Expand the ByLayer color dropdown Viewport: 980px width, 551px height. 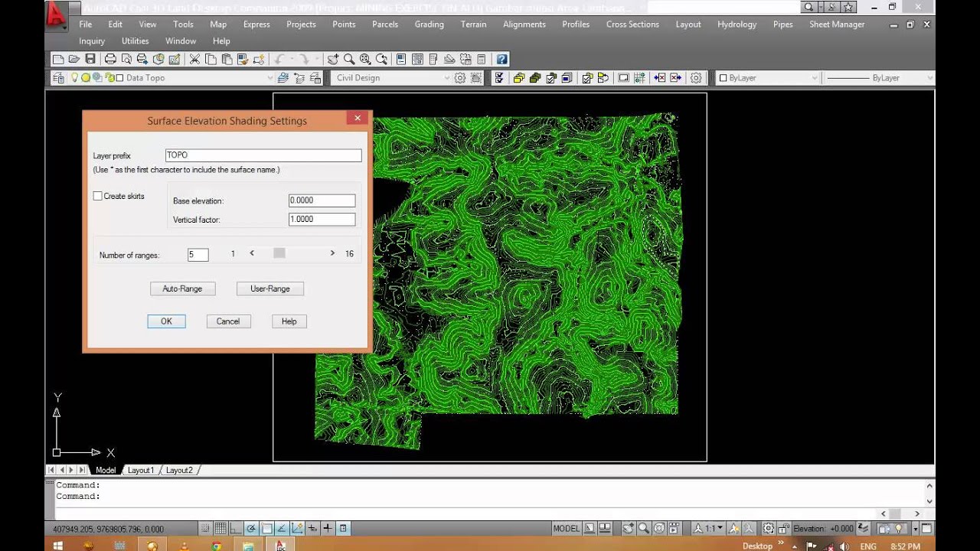click(768, 77)
